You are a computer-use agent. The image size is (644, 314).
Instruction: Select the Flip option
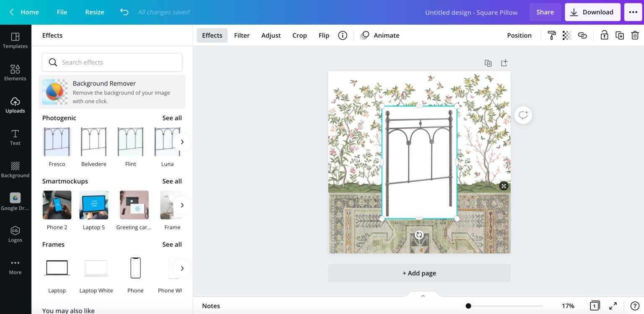point(324,36)
